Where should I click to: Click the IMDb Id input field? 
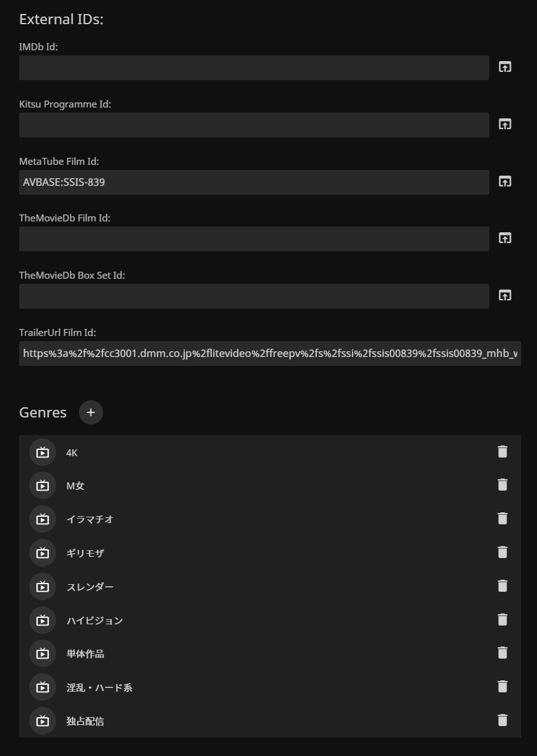coord(254,67)
